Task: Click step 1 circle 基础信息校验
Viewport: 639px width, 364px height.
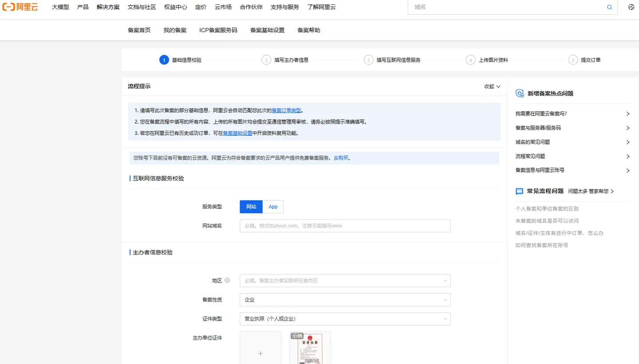Action: tap(164, 60)
